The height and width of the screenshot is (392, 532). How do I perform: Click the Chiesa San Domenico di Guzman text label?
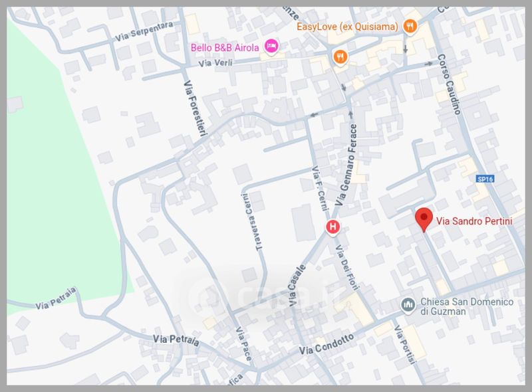[x=467, y=306]
